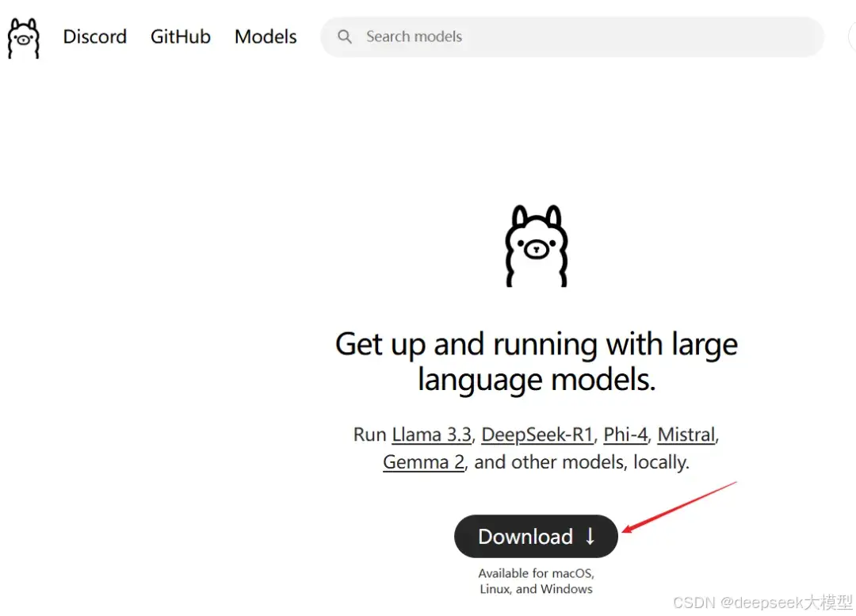Viewport: 856px width, 616px height.
Task: Click the 'Linux, and Windows' text
Action: 536,589
